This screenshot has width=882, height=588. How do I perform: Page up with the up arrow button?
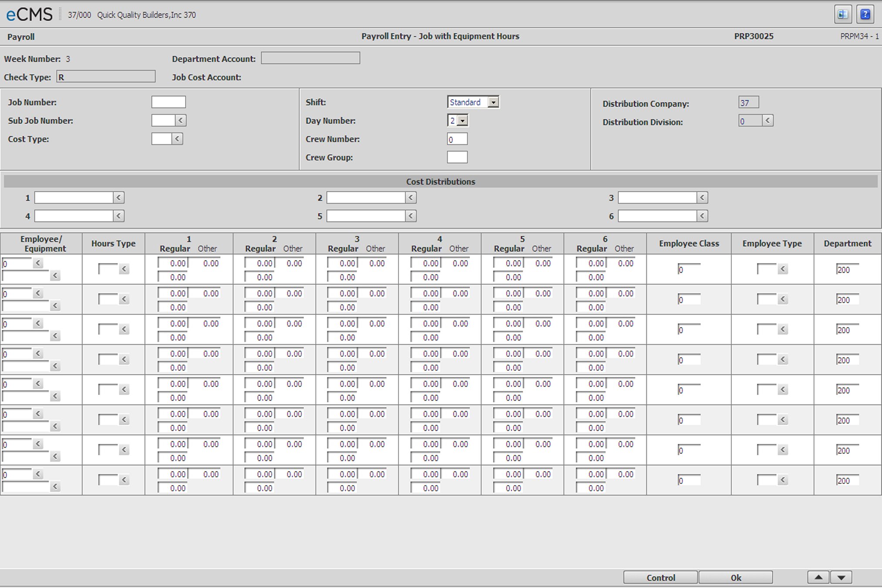click(818, 578)
